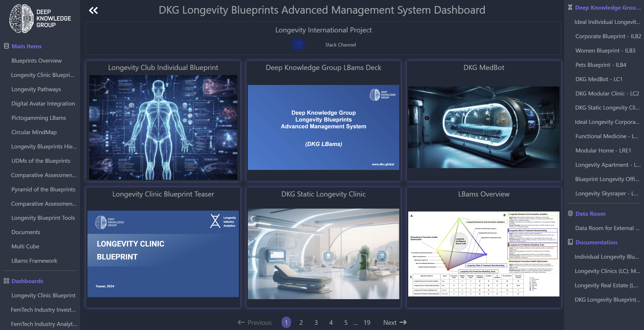Expand the Data Room section header
The width and height of the screenshot is (644, 330).
[590, 214]
